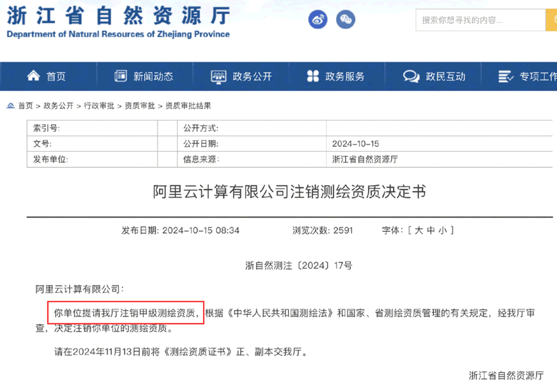
Task: Open the 政务服务 navigation menu
Action: coord(346,76)
